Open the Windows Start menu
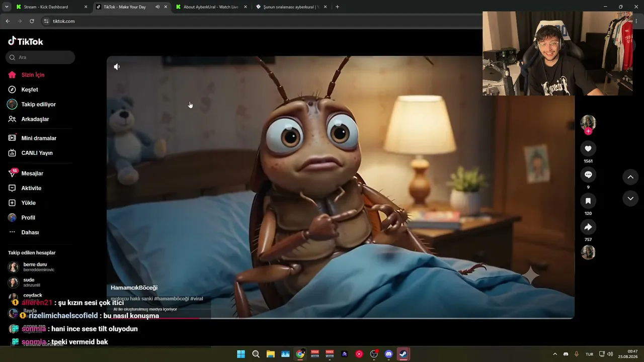 pos(241,354)
